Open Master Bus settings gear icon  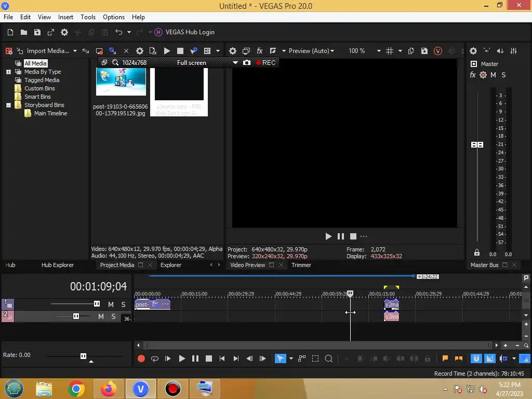(473, 51)
